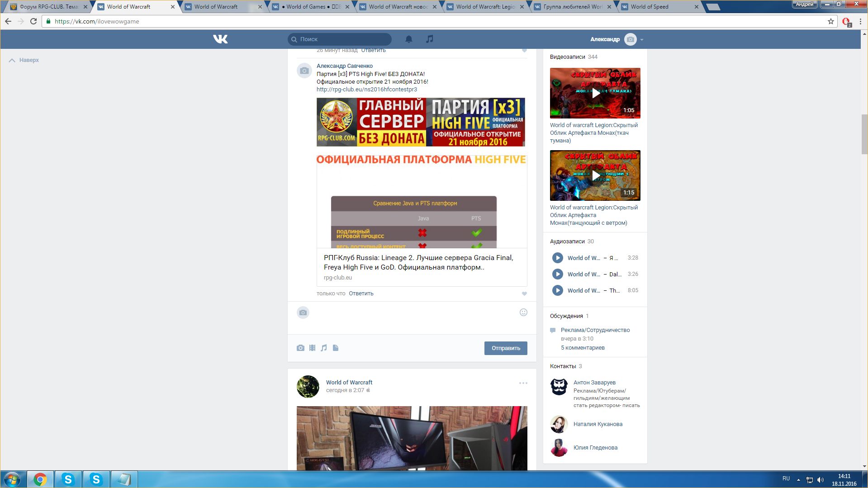The image size is (868, 488).
Task: Switch RU keyboard language indicator
Action: pos(786,479)
